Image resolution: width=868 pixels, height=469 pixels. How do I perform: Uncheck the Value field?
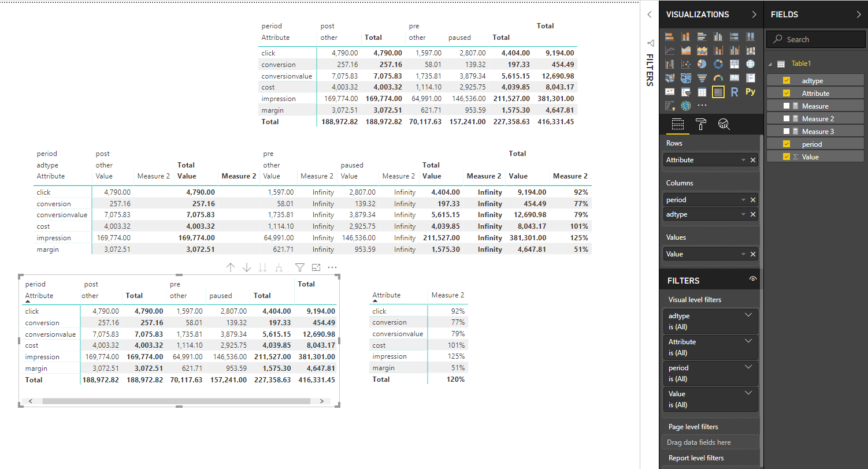(787, 157)
